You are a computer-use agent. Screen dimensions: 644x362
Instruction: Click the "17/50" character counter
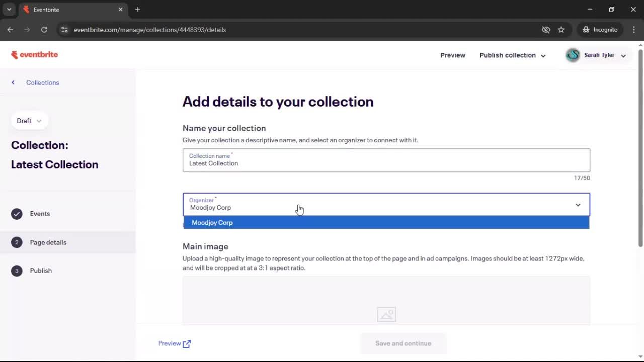[x=582, y=178]
